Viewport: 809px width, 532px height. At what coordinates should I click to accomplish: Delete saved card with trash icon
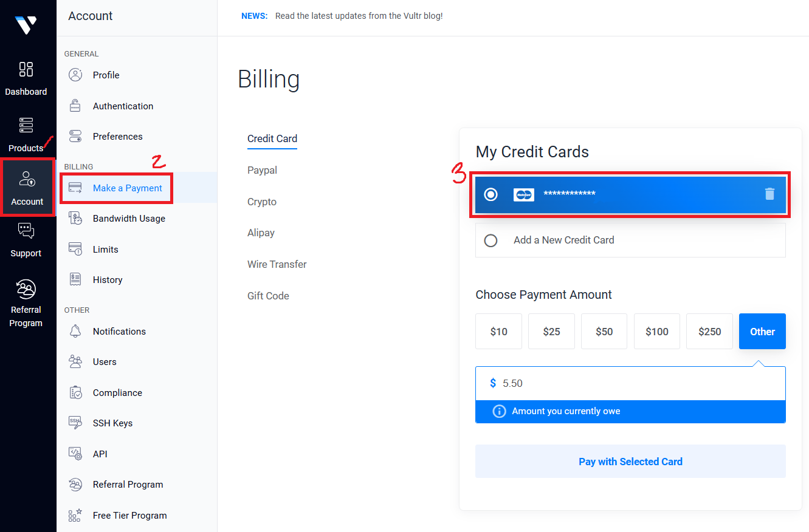point(769,194)
